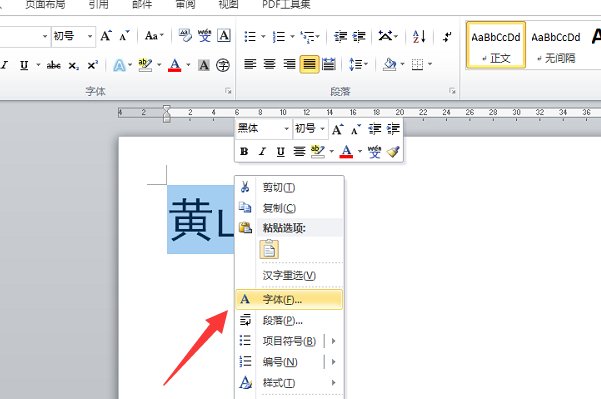Open 段落(P)... from context menu
Viewport: 601px width, 399px height.
tap(289, 320)
